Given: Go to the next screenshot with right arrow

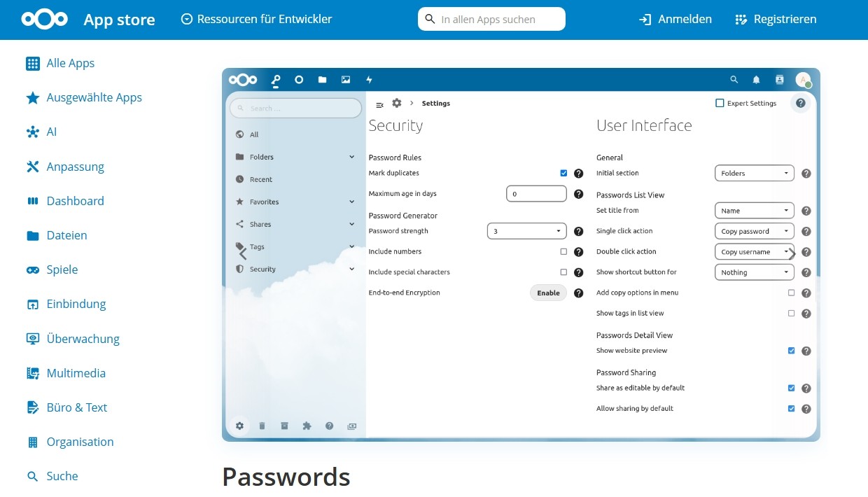Looking at the screenshot, I should point(792,254).
